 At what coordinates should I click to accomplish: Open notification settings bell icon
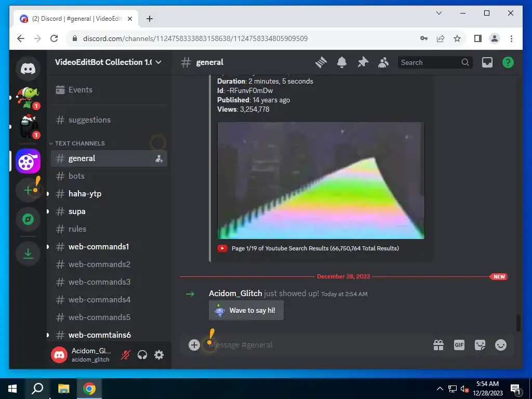342,62
